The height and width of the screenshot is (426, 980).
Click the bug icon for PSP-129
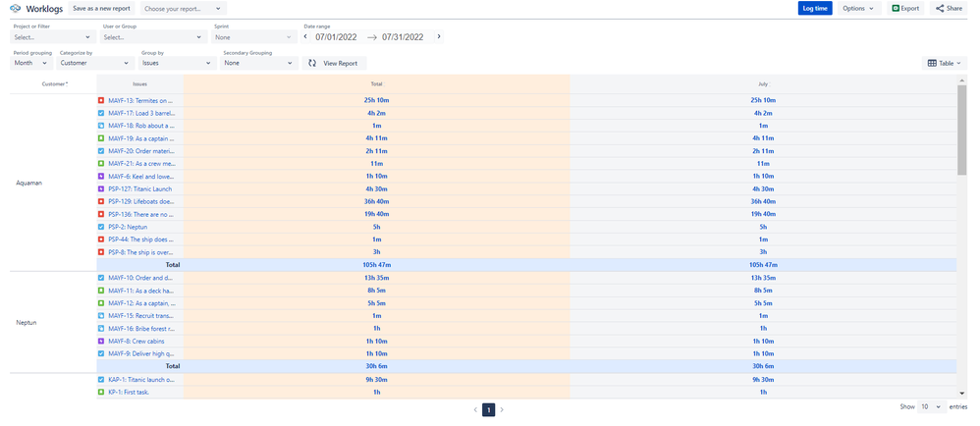(x=101, y=201)
